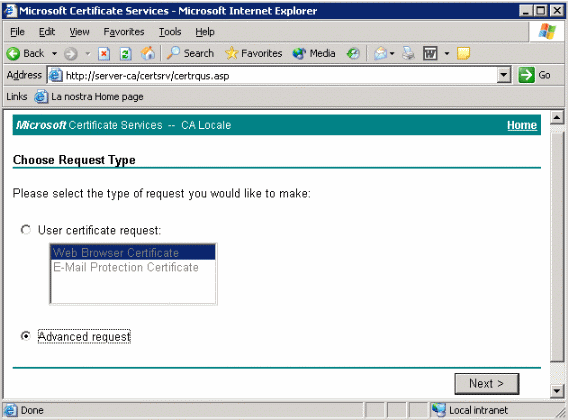Image resolution: width=568 pixels, height=420 pixels.
Task: Click the Stop loading icon in toolbar
Action: click(104, 54)
